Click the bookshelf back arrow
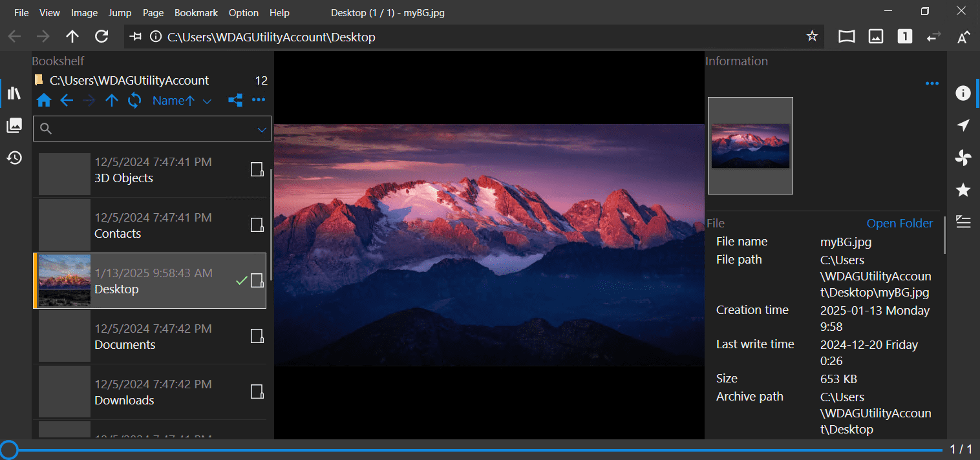The height and width of the screenshot is (460, 980). 67,100
